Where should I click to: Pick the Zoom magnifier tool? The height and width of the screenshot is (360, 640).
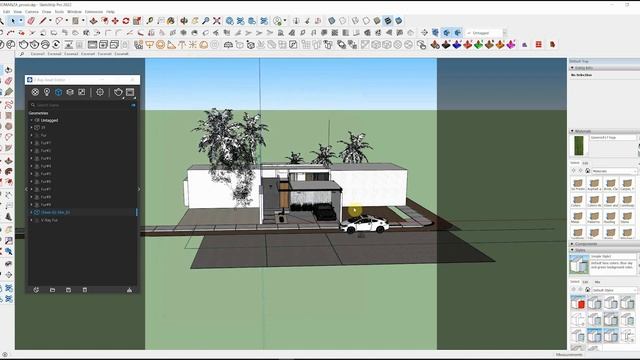pos(206,21)
